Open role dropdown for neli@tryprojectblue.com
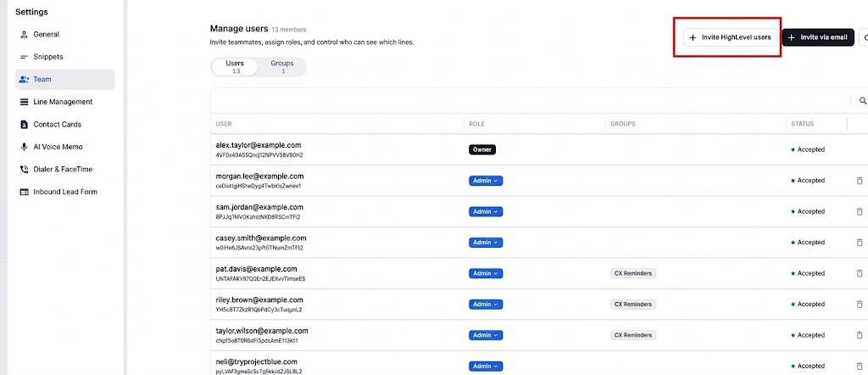The width and height of the screenshot is (868, 375). tap(486, 367)
